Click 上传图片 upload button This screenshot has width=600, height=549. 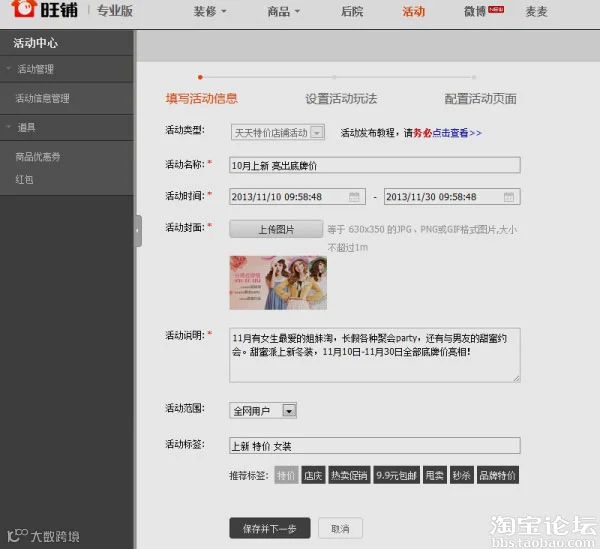[x=276, y=229]
